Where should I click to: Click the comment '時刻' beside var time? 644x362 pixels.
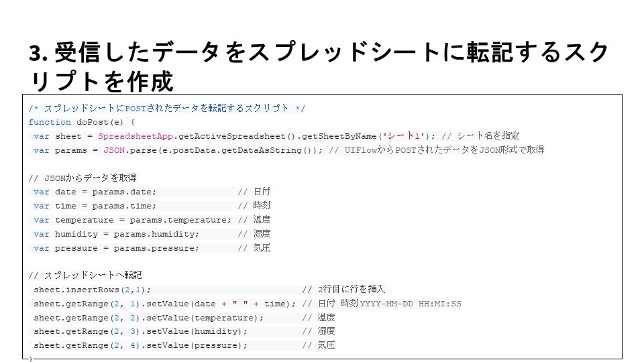(262, 205)
